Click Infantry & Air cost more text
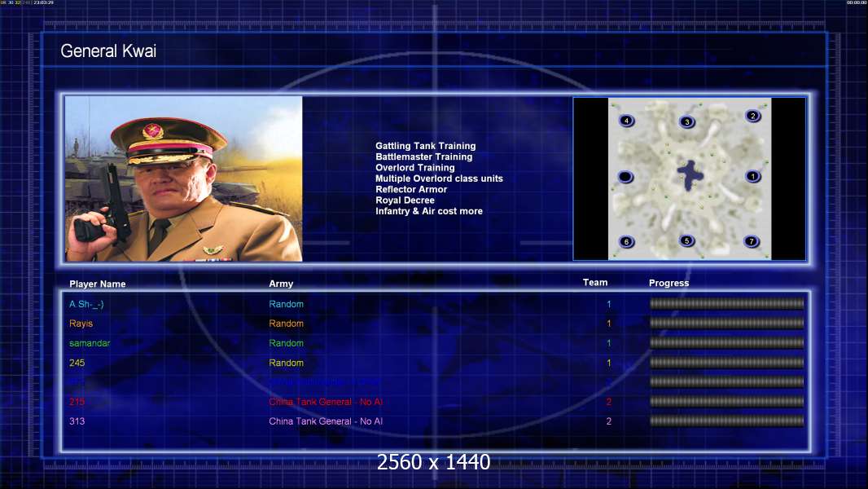 pos(429,211)
